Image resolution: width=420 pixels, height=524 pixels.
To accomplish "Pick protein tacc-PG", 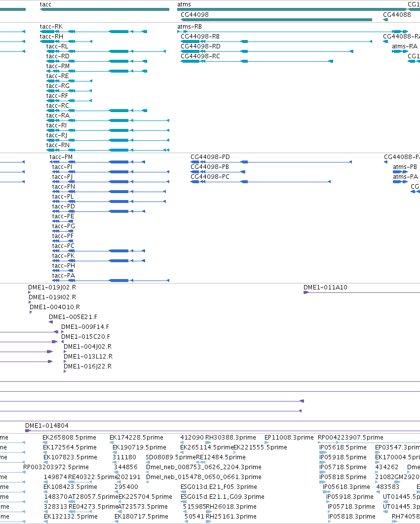I will (x=63, y=231).
